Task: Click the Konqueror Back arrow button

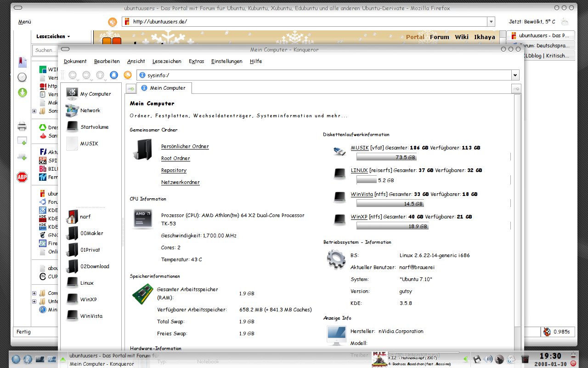Action: pyautogui.click(x=73, y=75)
